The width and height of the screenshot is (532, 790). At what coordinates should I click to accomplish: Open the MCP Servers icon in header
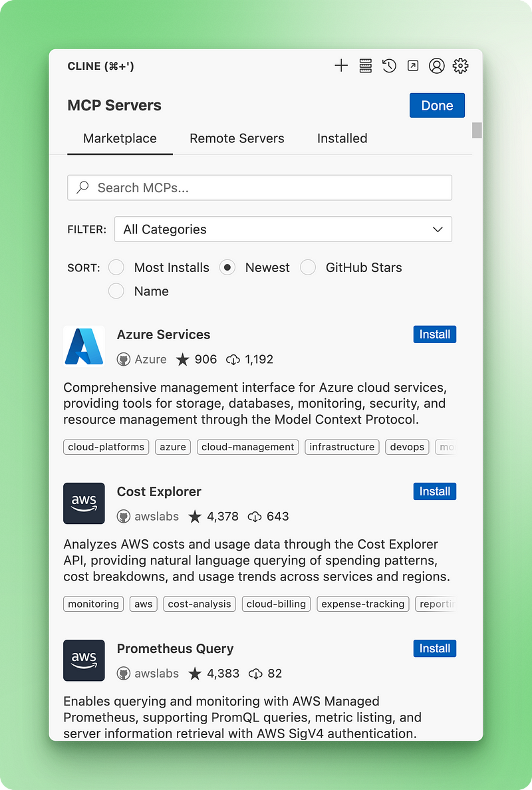click(365, 65)
